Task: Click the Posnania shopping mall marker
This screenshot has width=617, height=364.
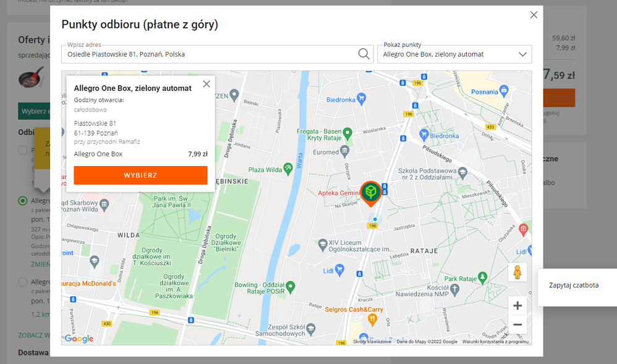Action: tap(504, 91)
